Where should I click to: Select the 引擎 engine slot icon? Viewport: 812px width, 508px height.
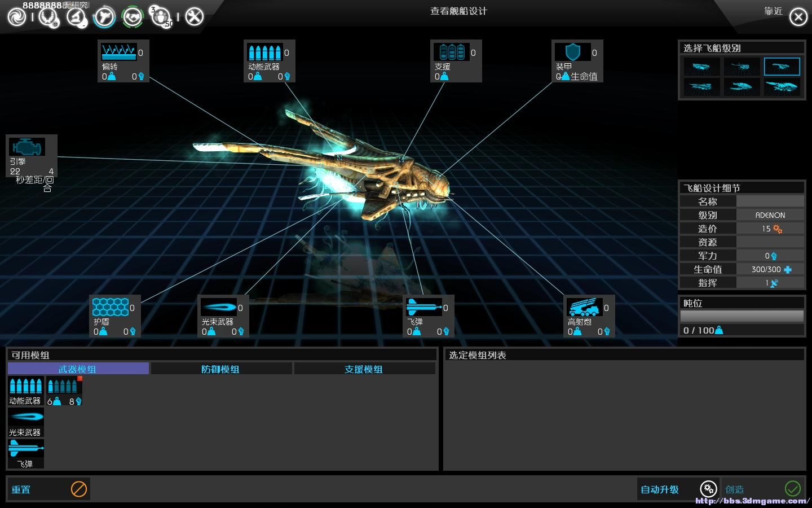click(x=27, y=147)
